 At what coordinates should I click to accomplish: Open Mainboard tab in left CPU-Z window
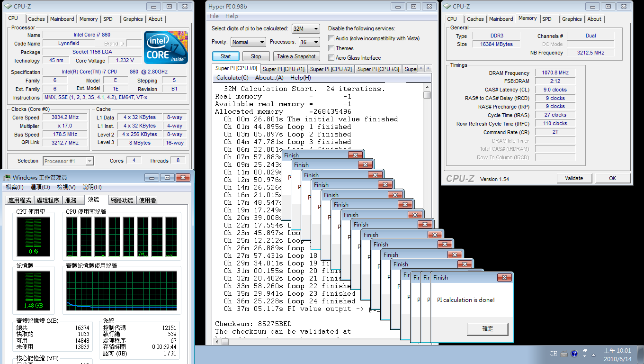pyautogui.click(x=62, y=19)
